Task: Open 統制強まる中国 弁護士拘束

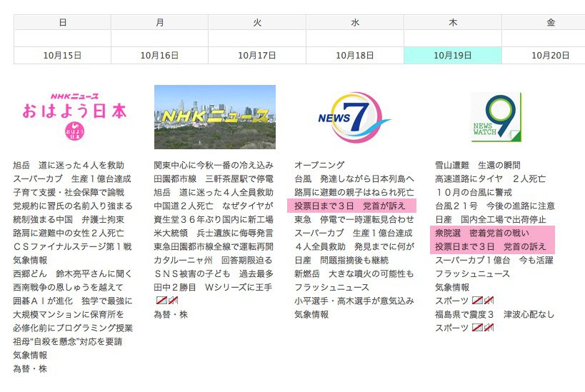Action: [69, 219]
